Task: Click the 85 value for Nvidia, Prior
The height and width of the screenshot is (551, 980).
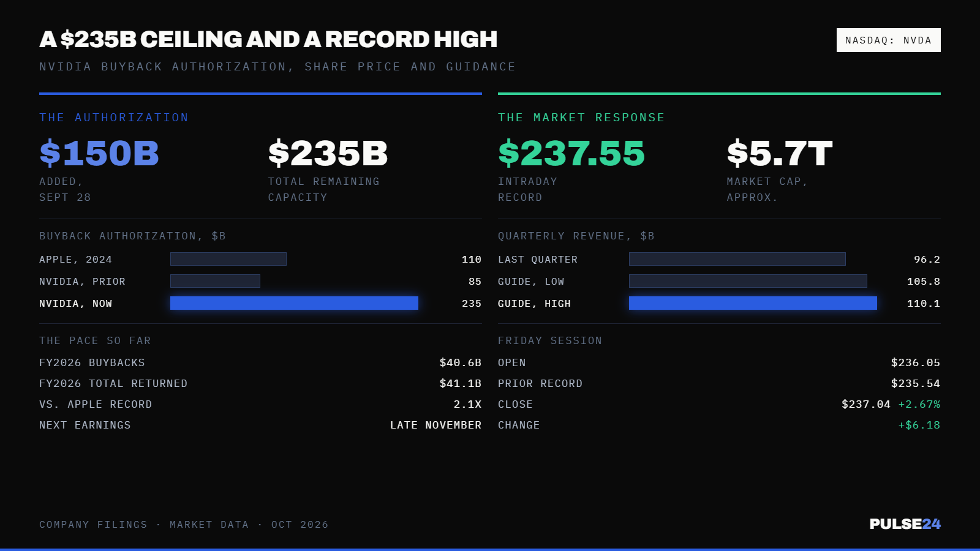Action: click(475, 282)
